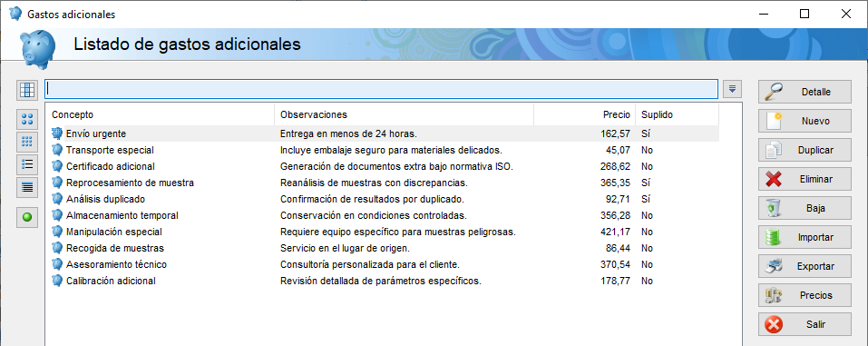Select the Transporte especial row text
The image size is (868, 346).
[110, 150]
